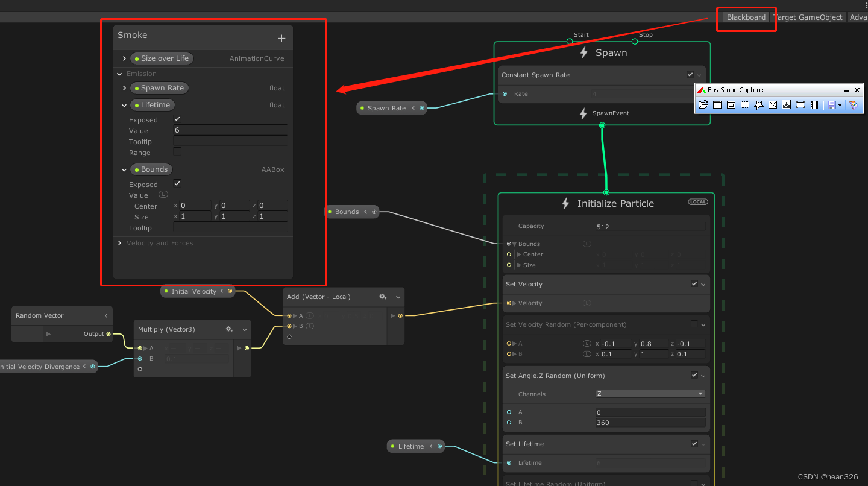Open the Channels dropdown in Set Angle.Z Random
The height and width of the screenshot is (486, 868).
pos(650,394)
